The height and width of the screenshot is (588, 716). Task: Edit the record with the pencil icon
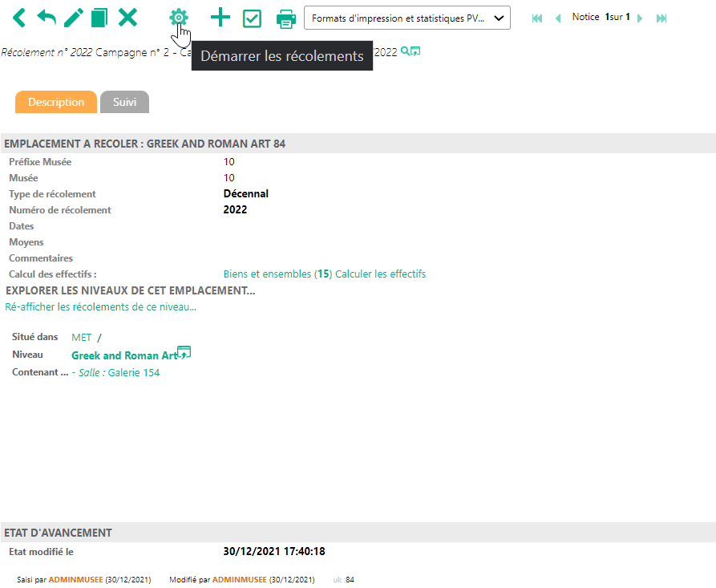pyautogui.click(x=74, y=17)
